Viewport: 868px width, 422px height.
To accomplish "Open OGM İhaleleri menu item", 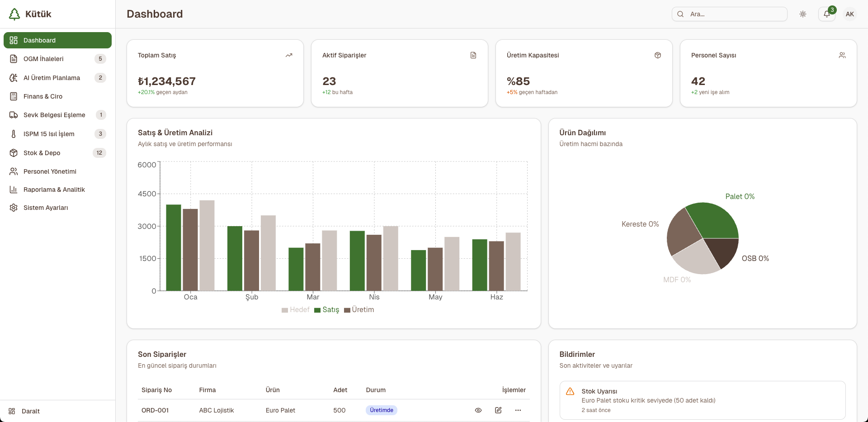I will click(x=43, y=59).
